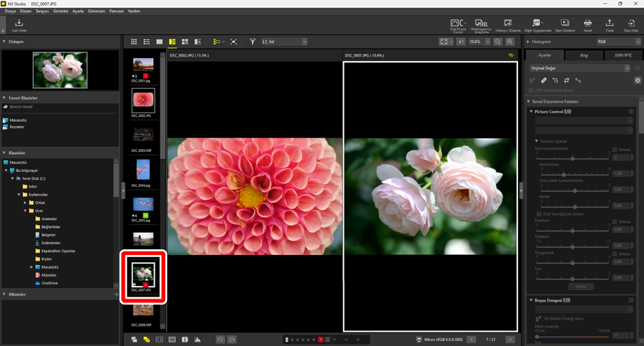The width and height of the screenshot is (644, 346).
Task: Go to the next image arrow button
Action: click(510, 340)
